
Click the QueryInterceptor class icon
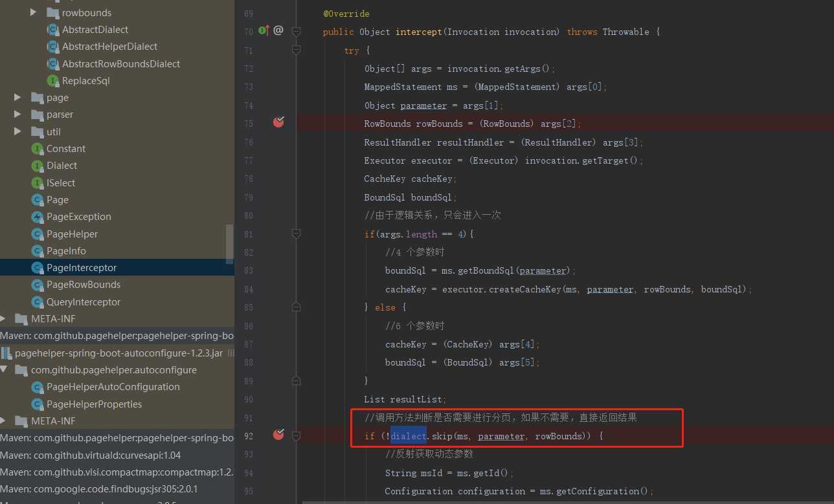[x=37, y=301]
